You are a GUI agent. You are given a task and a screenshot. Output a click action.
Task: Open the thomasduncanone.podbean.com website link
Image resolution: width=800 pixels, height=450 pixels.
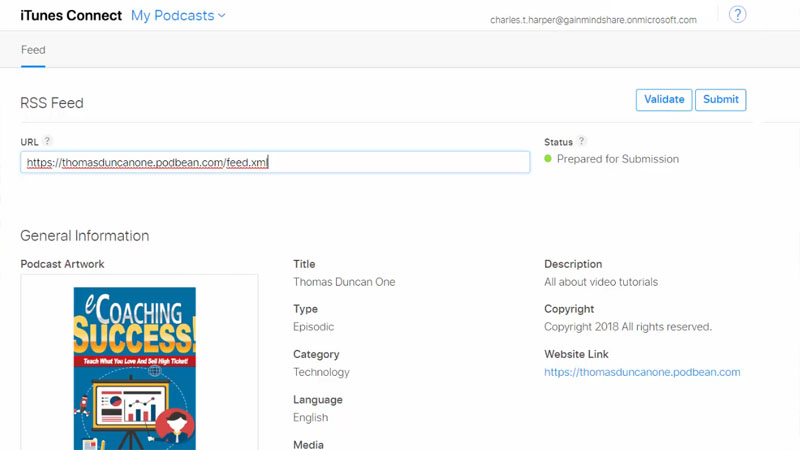[642, 372]
